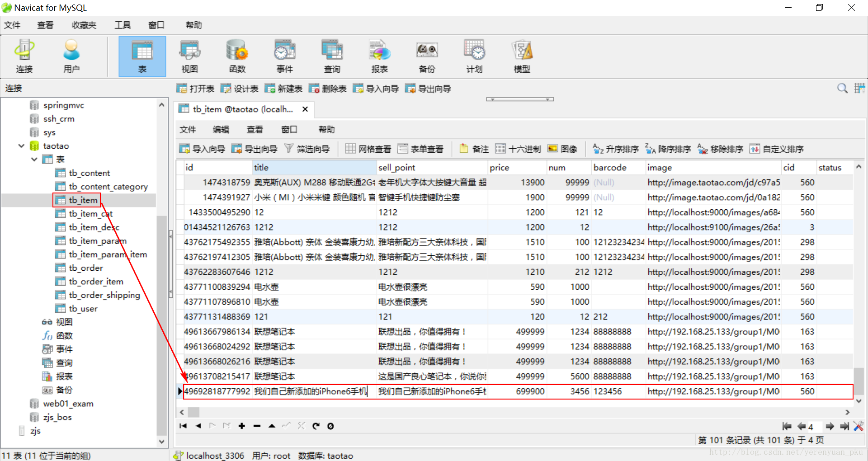Open the 计划 (Schedule) toolbar button
This screenshot has height=461, width=868.
(474, 56)
